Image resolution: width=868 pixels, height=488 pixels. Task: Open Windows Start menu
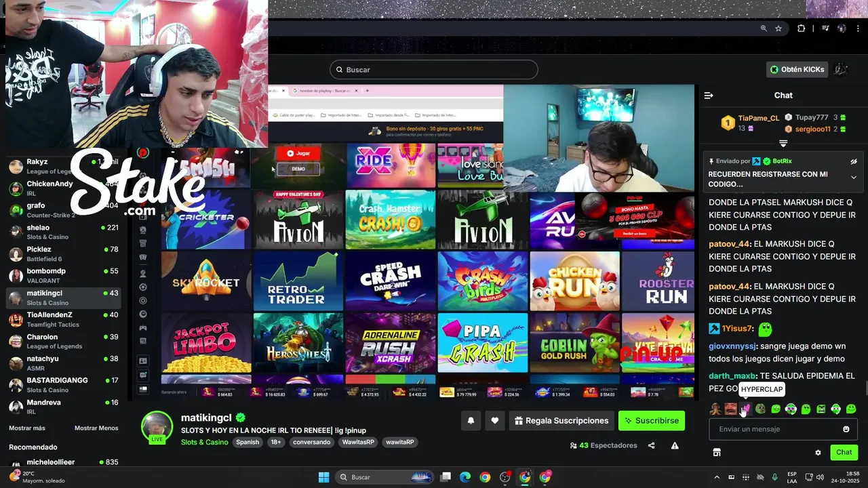pyautogui.click(x=323, y=477)
